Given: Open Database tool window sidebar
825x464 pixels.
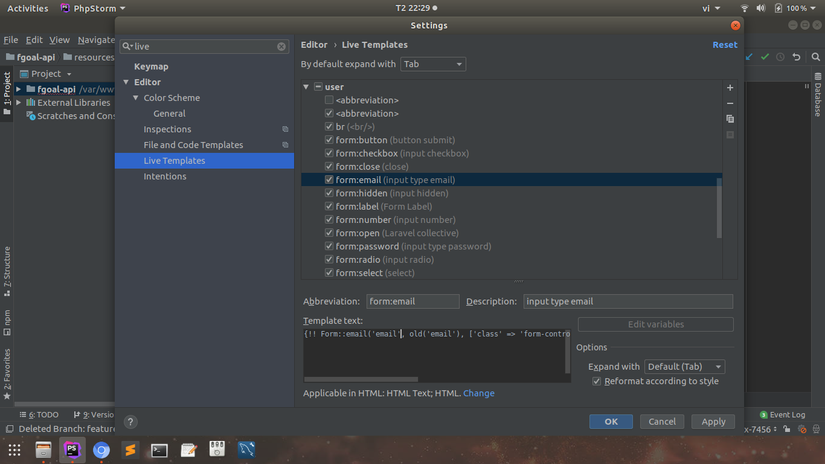Looking at the screenshot, I should [x=818, y=95].
